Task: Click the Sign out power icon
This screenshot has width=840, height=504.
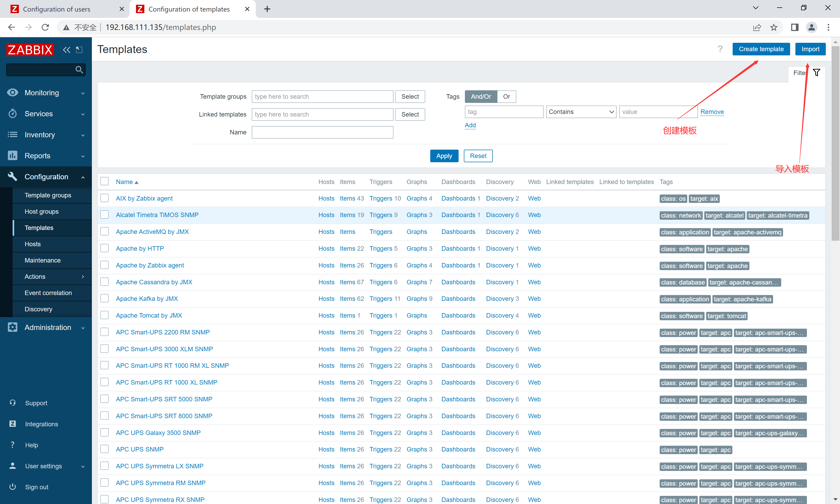Action: (x=13, y=487)
